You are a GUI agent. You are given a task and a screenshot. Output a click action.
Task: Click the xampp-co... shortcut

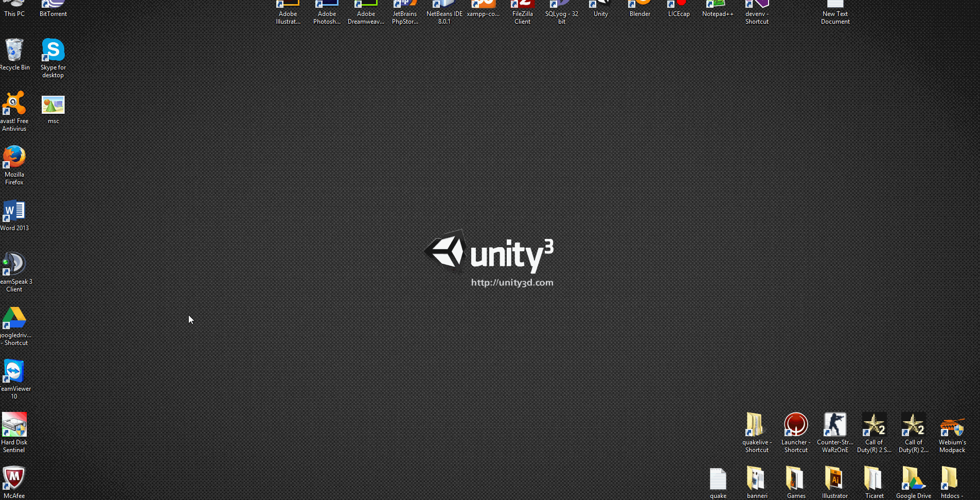[x=484, y=9]
